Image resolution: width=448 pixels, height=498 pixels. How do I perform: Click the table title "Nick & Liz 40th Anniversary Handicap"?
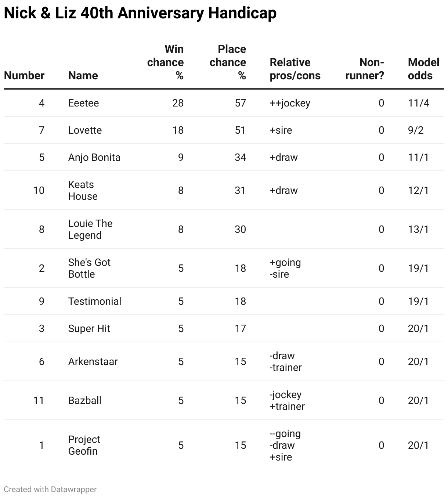pos(140,13)
